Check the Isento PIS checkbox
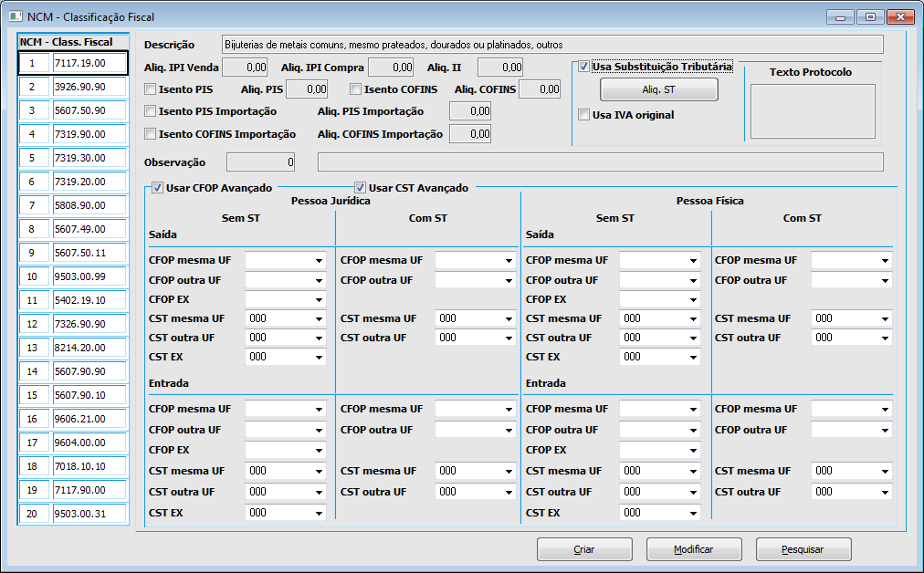 pos(151,89)
